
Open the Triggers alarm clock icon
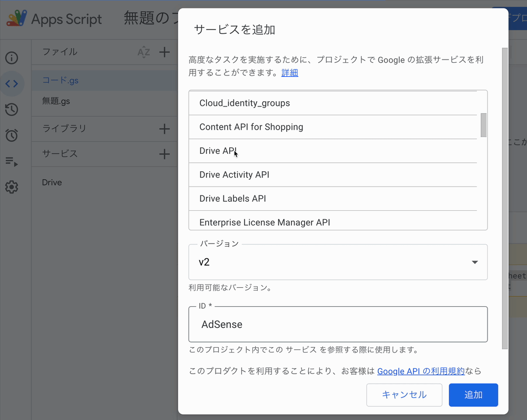(x=12, y=135)
